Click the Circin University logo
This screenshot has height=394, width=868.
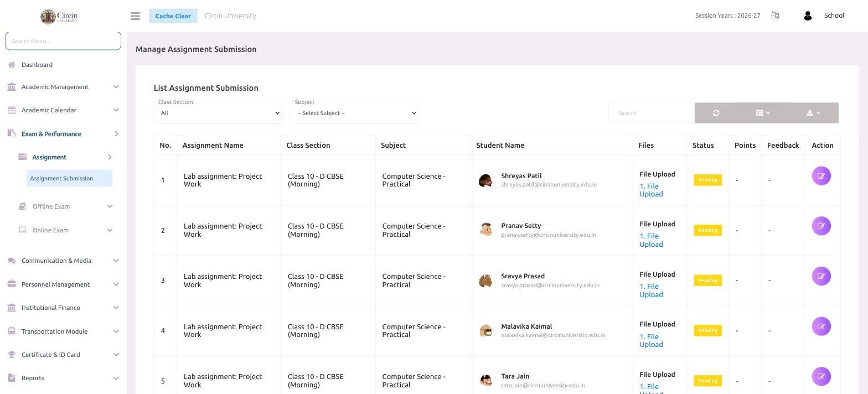(x=59, y=16)
